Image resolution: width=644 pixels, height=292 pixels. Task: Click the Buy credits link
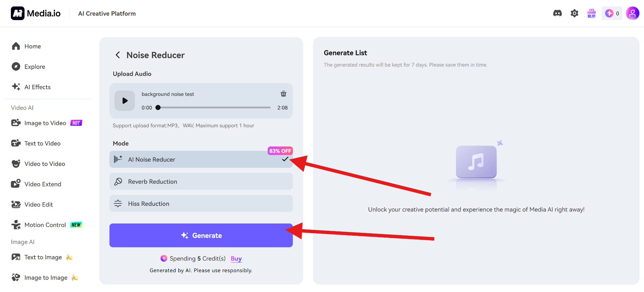click(236, 258)
